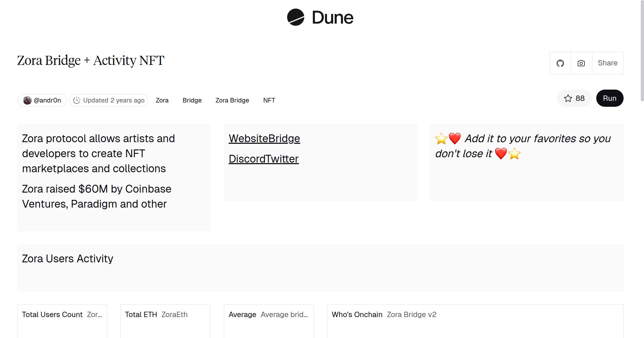Viewport: 644px width, 338px height.
Task: Open the Average bridge query link
Action: point(284,314)
